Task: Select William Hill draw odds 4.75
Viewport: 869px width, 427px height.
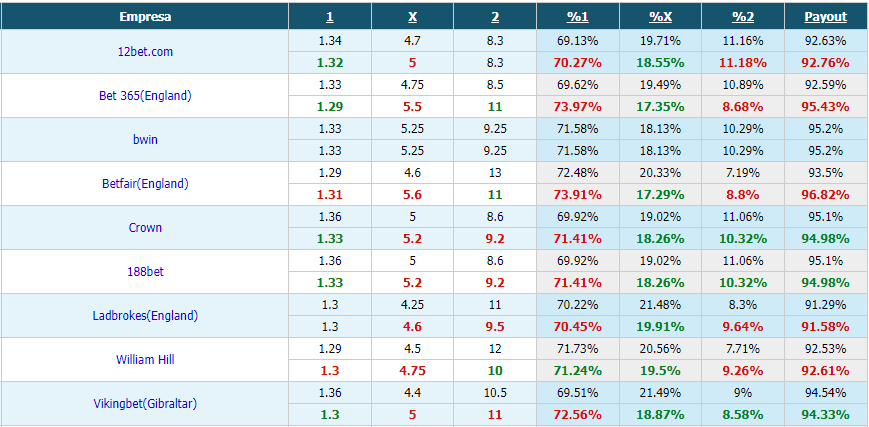Action: point(412,370)
